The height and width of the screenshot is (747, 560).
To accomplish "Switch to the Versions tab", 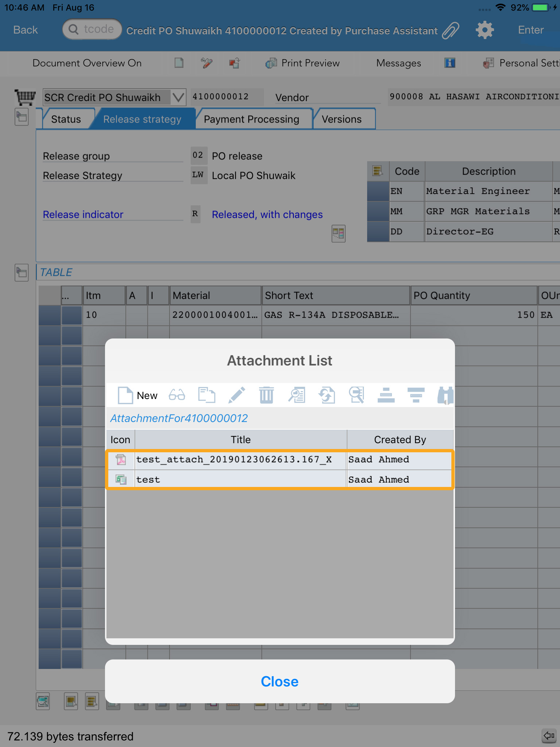I will pyautogui.click(x=342, y=119).
